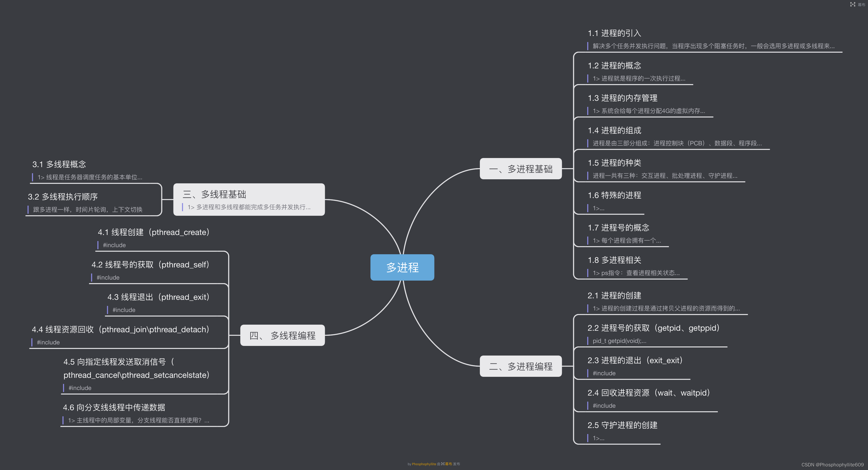Viewport: 868px width, 470px height.
Task: Open the note 1> 进程的创建过程是通过拷贝父进程...
Action: click(x=666, y=308)
